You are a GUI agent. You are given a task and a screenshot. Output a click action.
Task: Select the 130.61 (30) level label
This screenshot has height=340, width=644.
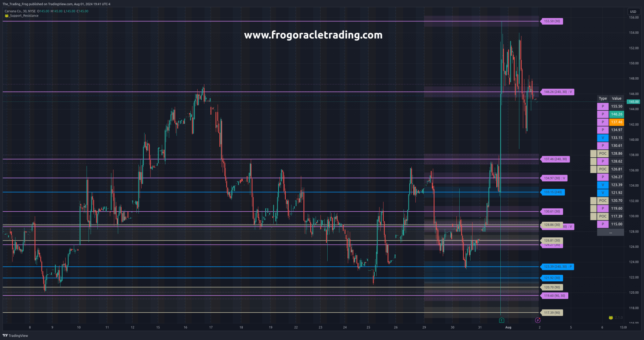pos(552,212)
